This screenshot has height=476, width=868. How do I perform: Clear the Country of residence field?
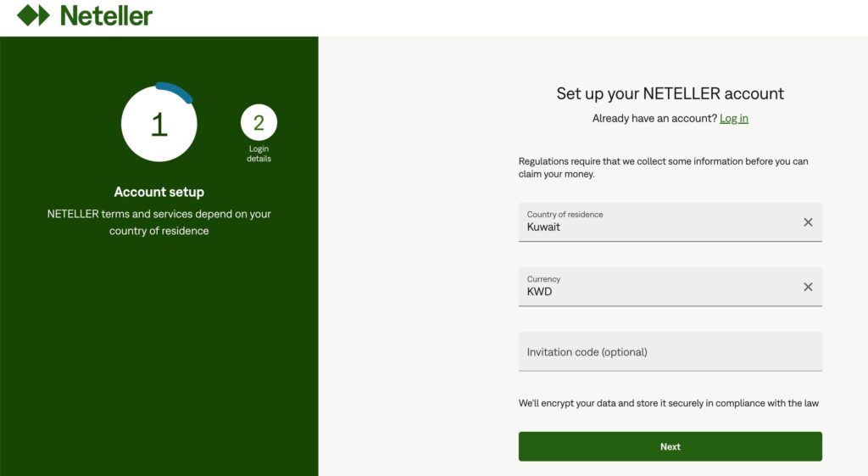coord(808,222)
